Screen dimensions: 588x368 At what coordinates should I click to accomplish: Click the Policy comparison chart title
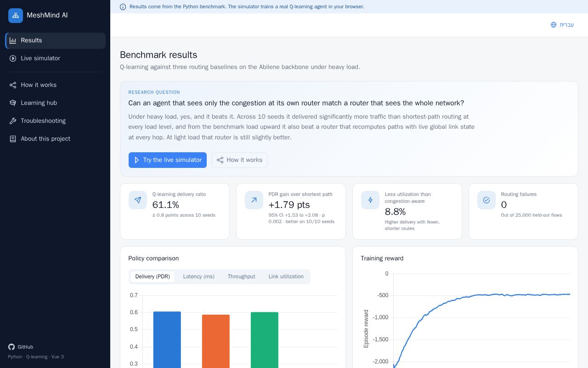(x=153, y=259)
